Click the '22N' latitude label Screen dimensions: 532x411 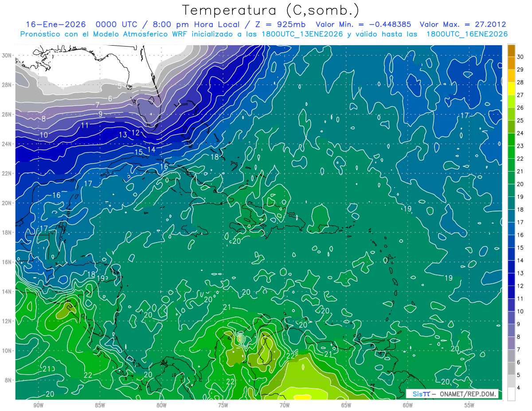pos(7,173)
